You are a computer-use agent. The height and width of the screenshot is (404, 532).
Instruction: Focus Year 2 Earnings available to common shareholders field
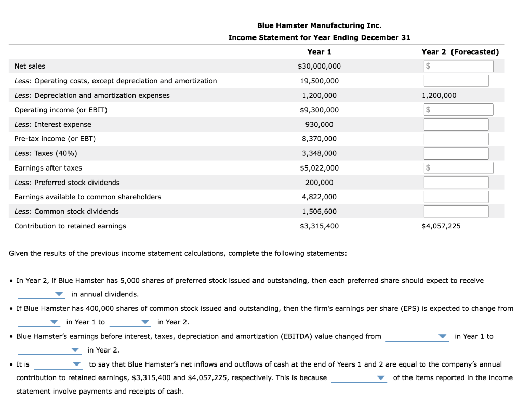point(456,197)
